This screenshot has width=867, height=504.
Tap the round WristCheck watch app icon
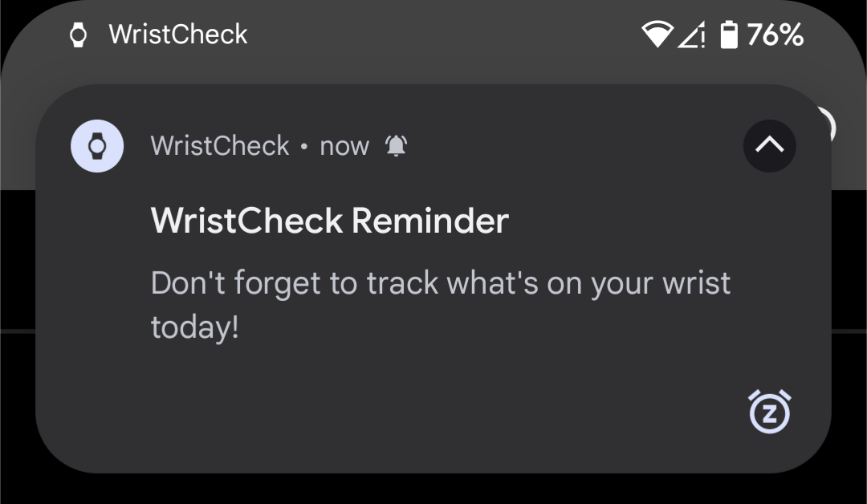(97, 146)
